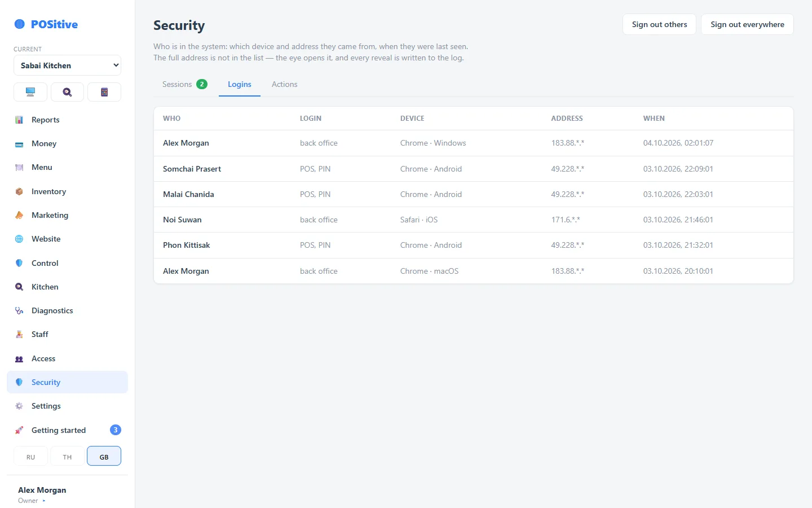Click the Control shield icon
This screenshot has width=812, height=508.
(19, 263)
